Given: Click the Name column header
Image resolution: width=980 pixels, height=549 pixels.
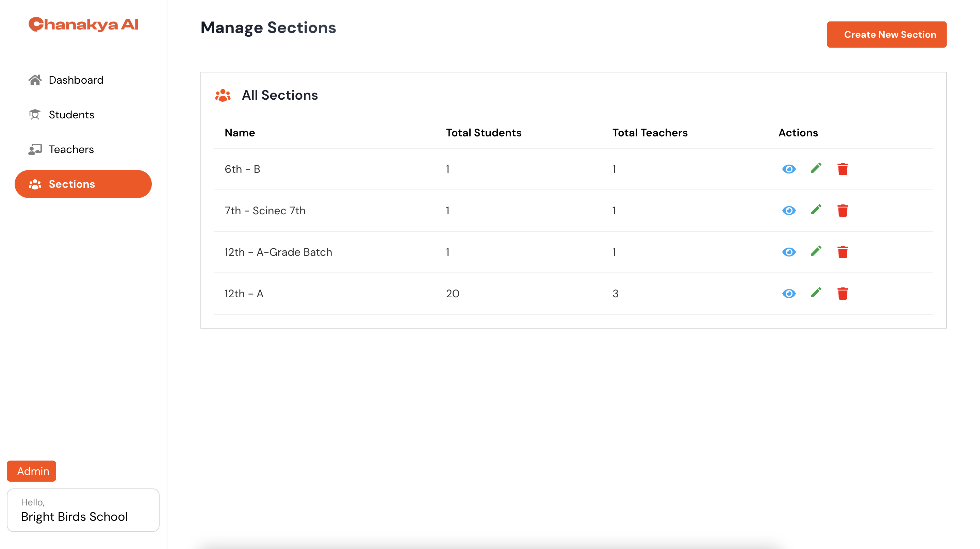Looking at the screenshot, I should 240,133.
